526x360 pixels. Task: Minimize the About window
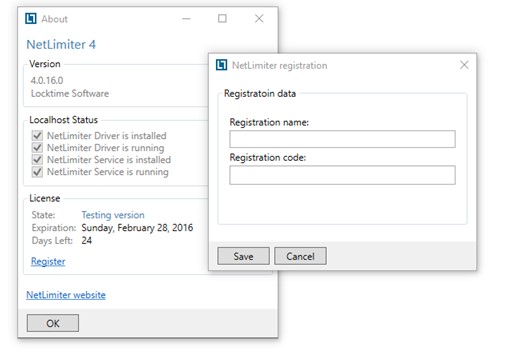(x=186, y=19)
